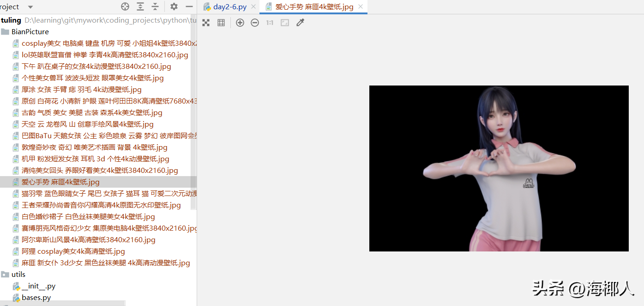The width and height of the screenshot is (644, 306).
Task: Switch to day2-6.py tab
Action: click(230, 6)
